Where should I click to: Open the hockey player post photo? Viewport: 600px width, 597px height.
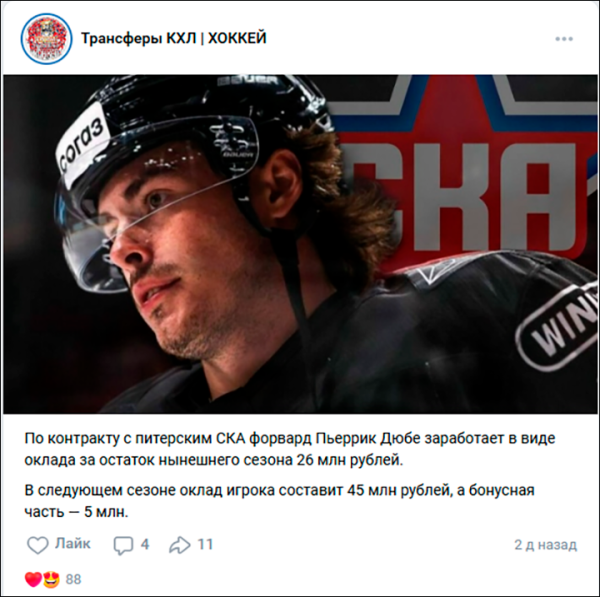point(300,244)
